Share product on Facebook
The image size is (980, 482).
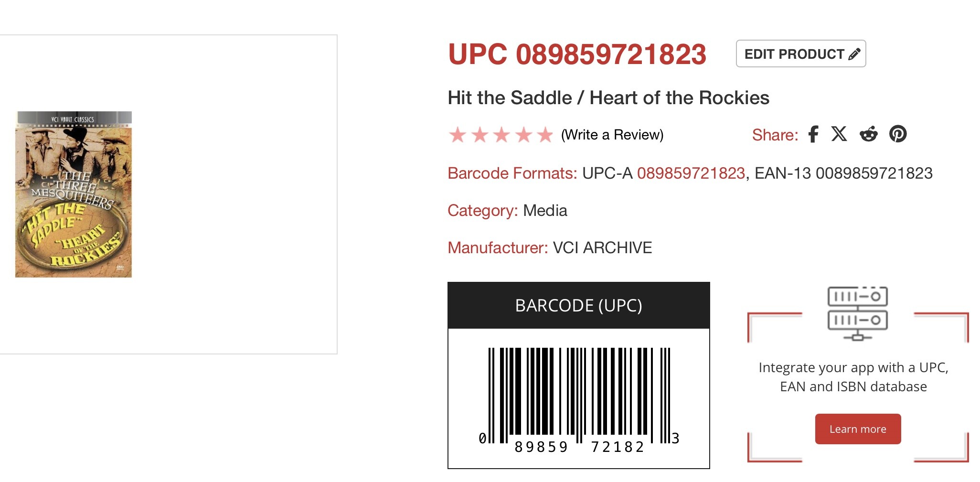pos(813,134)
